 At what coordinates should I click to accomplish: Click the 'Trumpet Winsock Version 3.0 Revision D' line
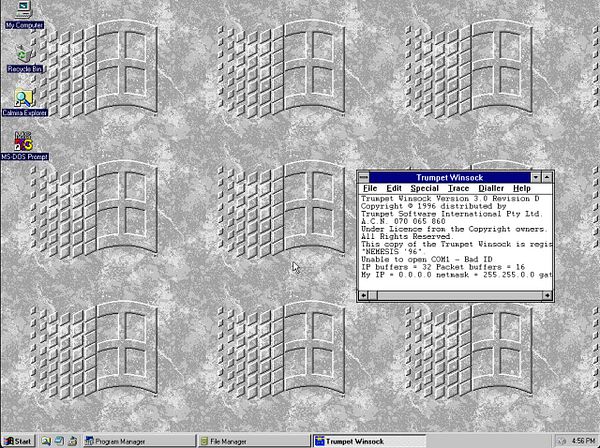450,199
